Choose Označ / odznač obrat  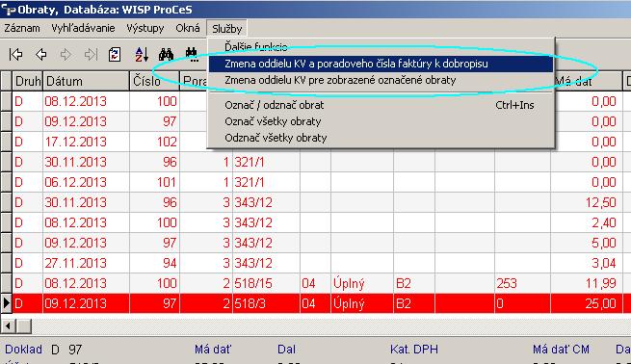coord(381,105)
